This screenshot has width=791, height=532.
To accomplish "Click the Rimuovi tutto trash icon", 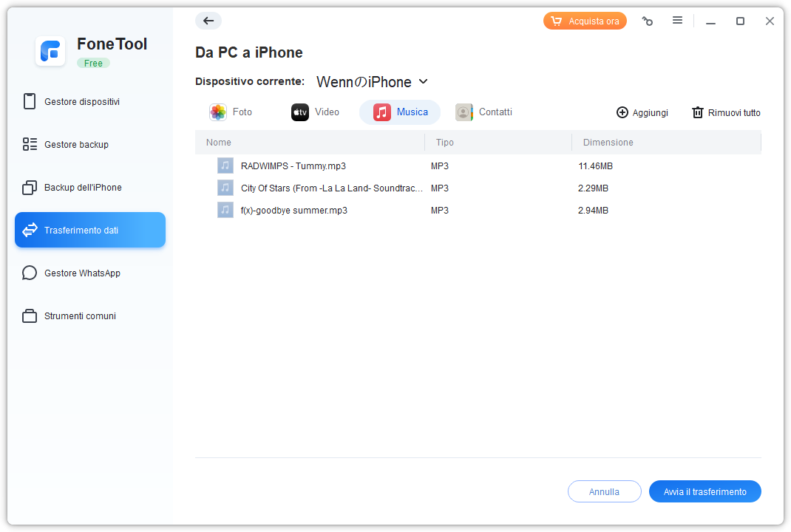I will pos(697,112).
